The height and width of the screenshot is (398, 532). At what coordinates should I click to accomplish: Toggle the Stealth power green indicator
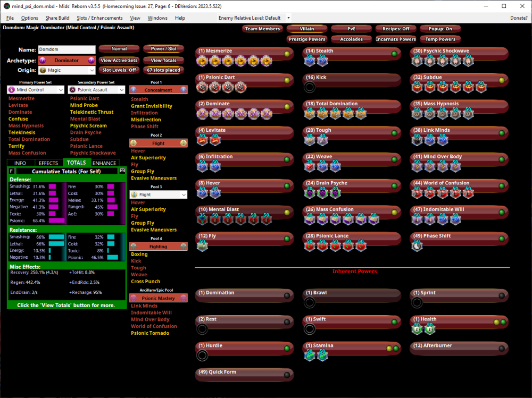tap(395, 54)
